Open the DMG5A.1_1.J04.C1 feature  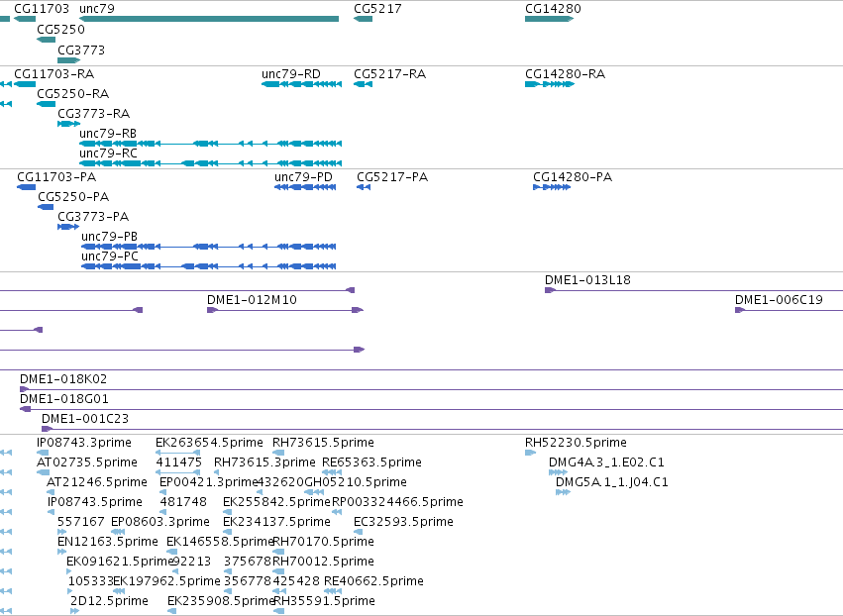tap(563, 492)
